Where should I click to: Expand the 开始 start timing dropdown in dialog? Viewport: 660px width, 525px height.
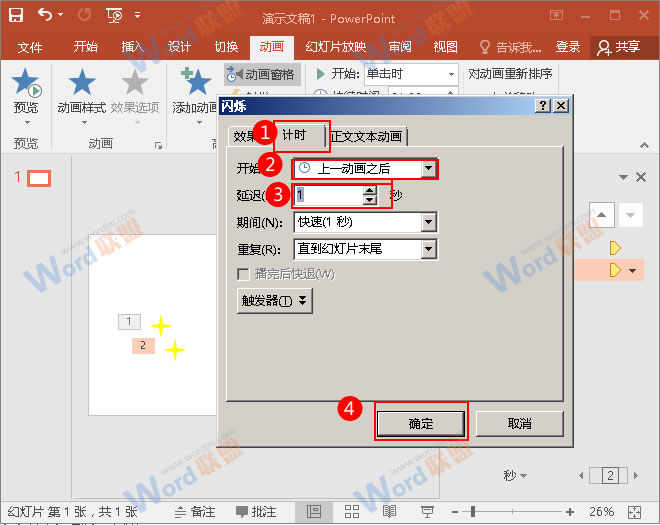429,169
